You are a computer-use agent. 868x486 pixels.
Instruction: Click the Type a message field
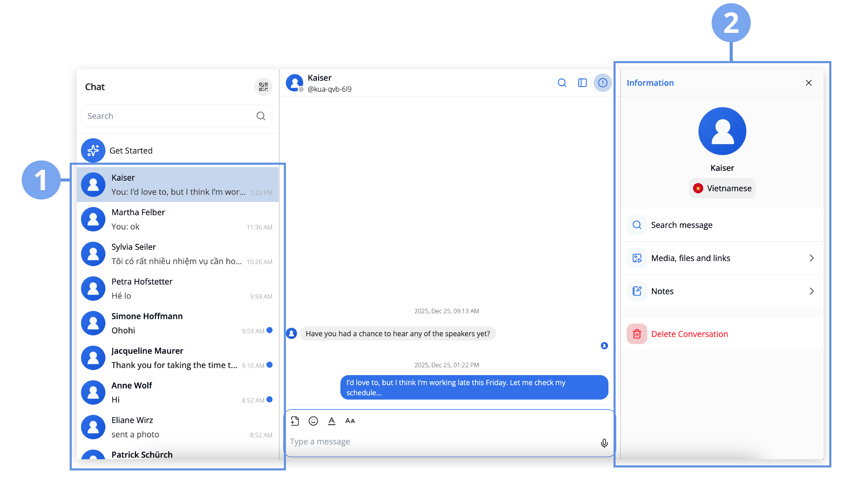[438, 441]
